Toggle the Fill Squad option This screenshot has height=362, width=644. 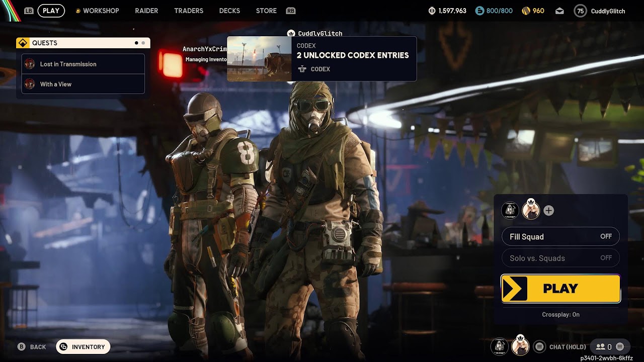(560, 236)
